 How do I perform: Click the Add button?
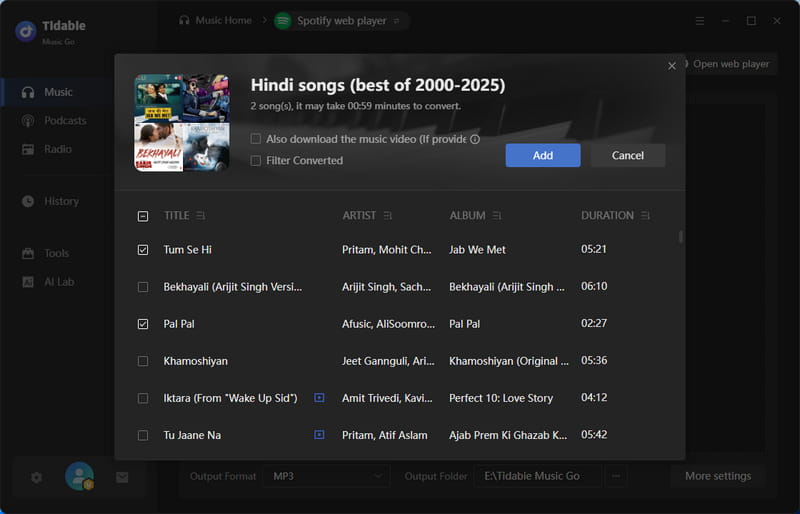click(x=543, y=155)
